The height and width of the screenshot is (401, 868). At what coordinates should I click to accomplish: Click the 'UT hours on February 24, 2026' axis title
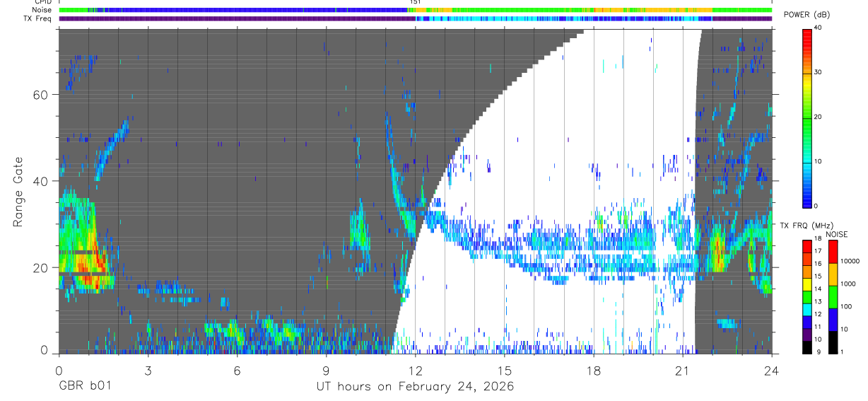point(415,387)
